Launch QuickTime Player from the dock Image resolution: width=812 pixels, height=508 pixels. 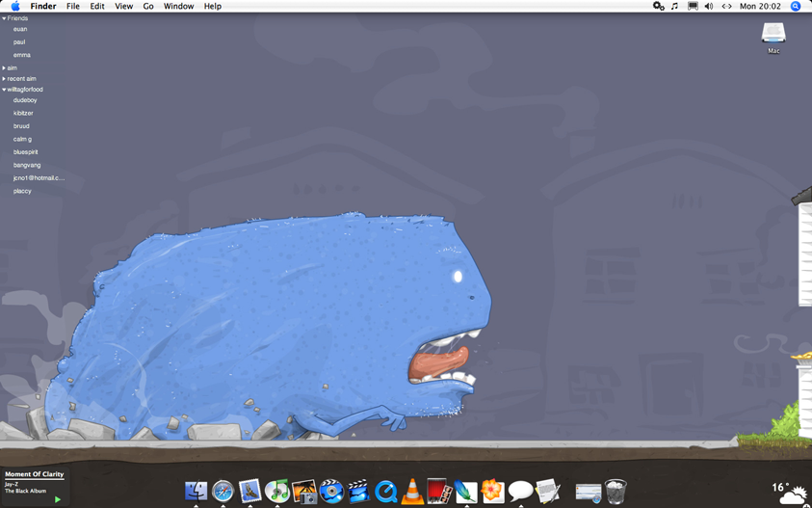tap(386, 492)
